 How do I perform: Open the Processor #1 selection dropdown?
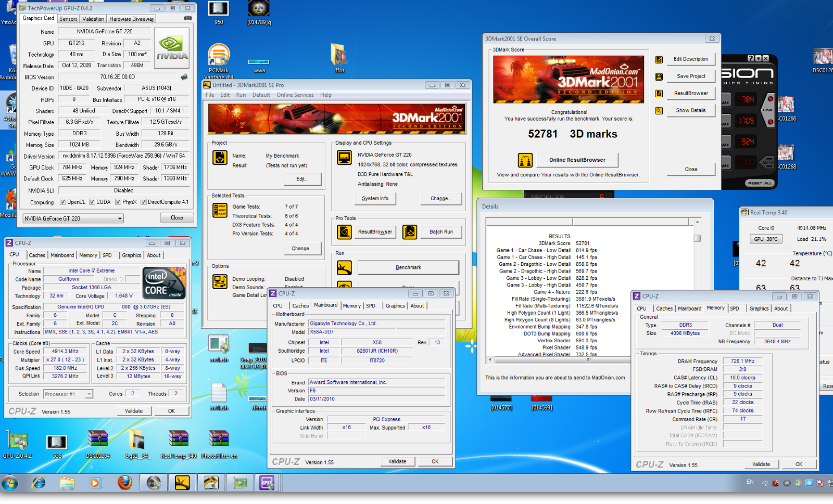68,394
